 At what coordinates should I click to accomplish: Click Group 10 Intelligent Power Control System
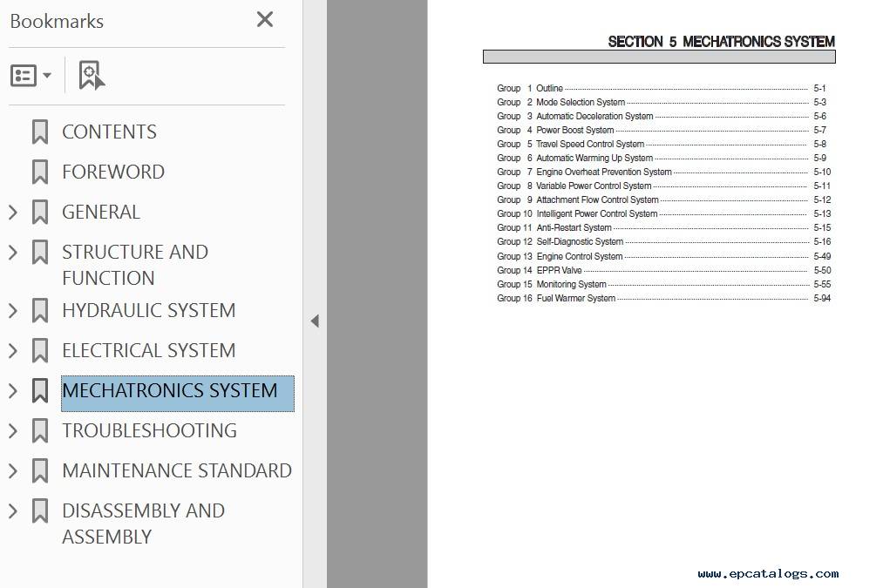[x=663, y=213]
